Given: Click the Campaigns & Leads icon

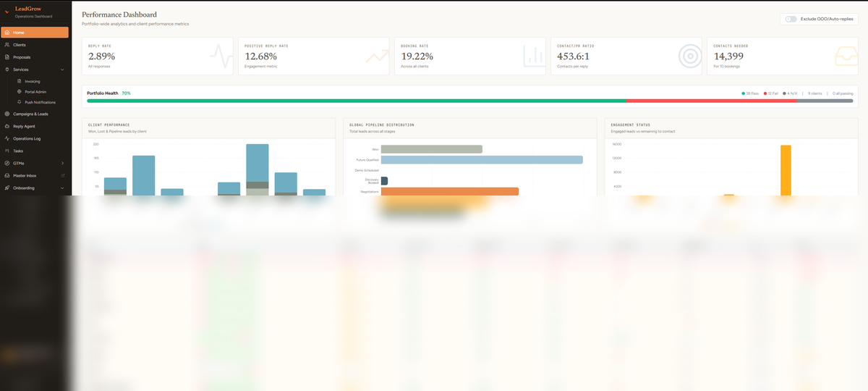Looking at the screenshot, I should [7, 114].
